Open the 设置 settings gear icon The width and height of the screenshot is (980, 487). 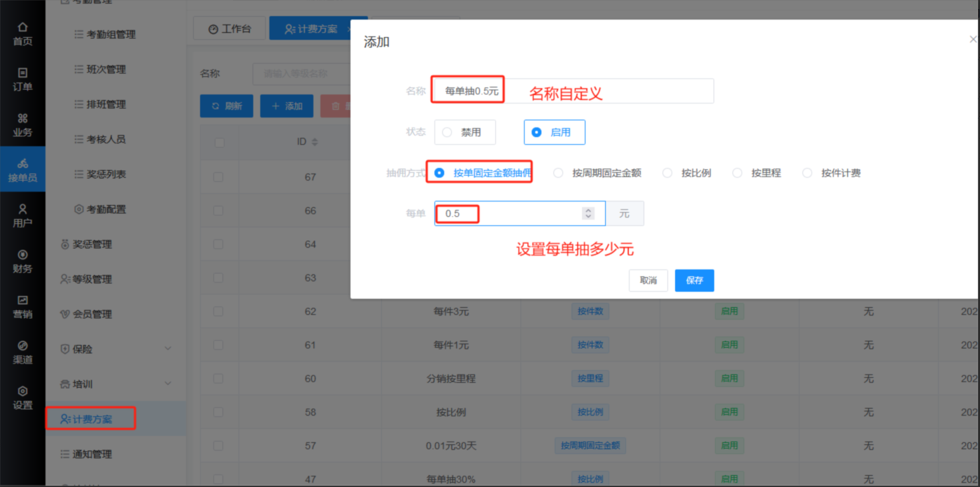22,397
